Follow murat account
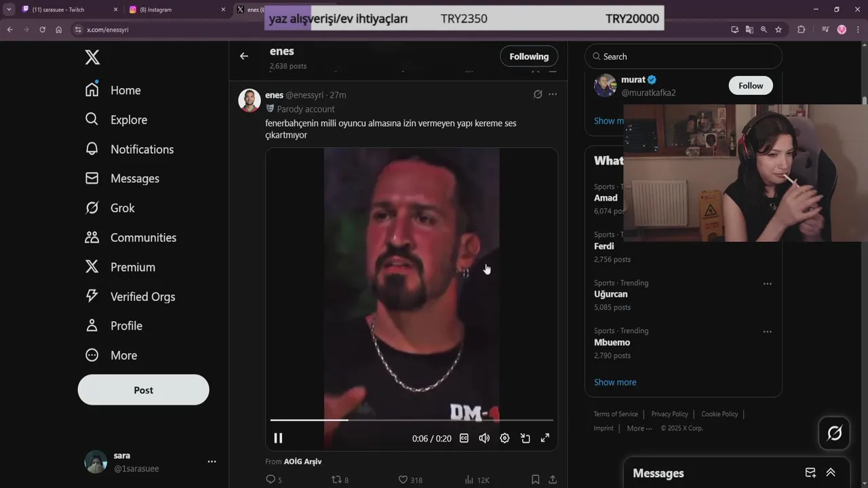868x488 pixels. [751, 85]
